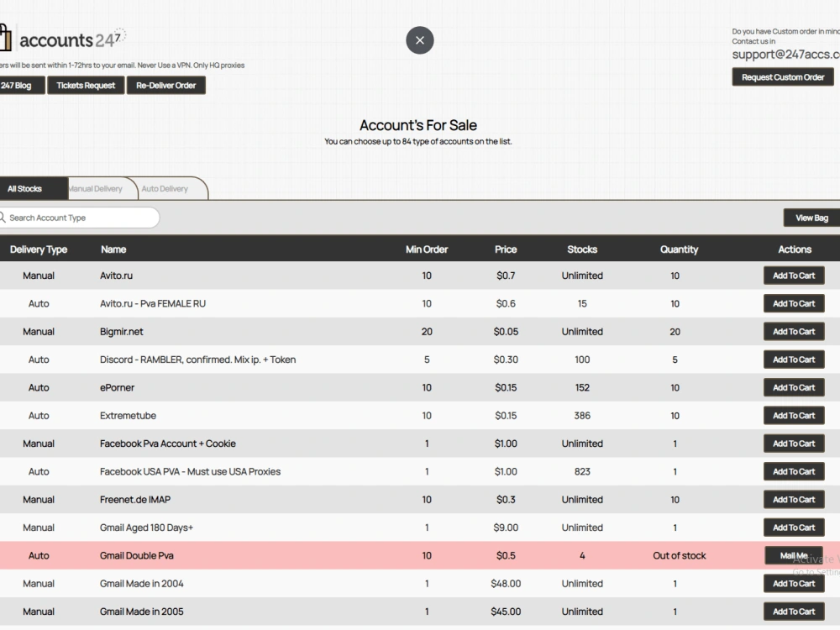Edit quantity for Gmail Aged 180 Days+ row
Viewport: 840px width, 630px height.
click(675, 528)
